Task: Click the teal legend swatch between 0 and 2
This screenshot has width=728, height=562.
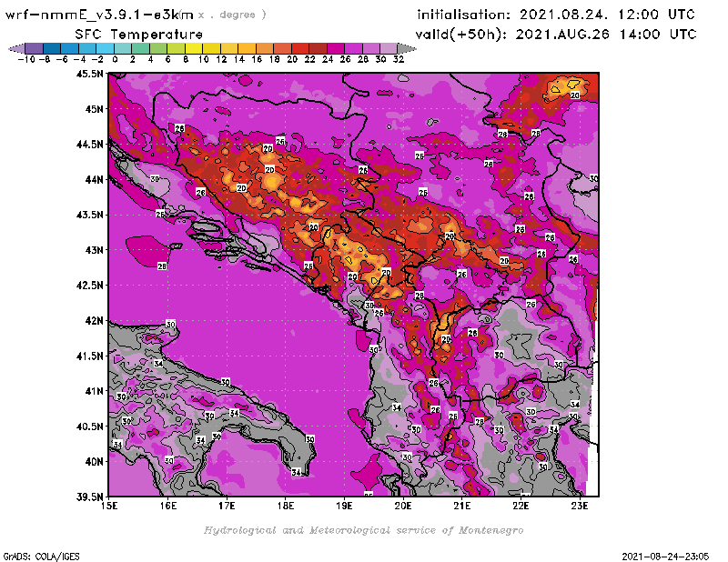Action: pyautogui.click(x=123, y=49)
